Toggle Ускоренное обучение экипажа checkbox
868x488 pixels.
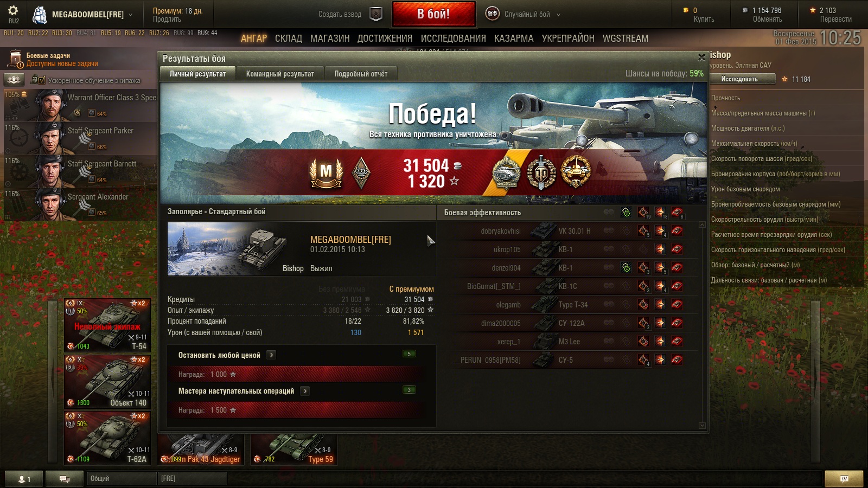(38, 80)
